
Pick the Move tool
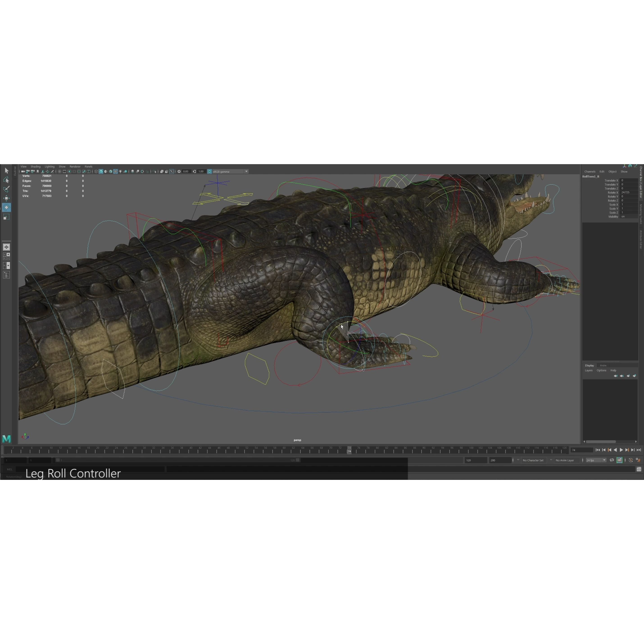6,198
